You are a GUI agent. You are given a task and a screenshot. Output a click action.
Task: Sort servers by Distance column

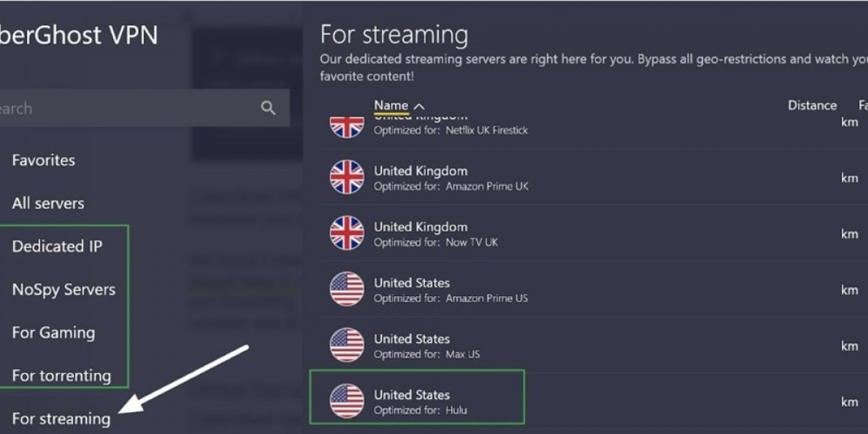point(812,106)
